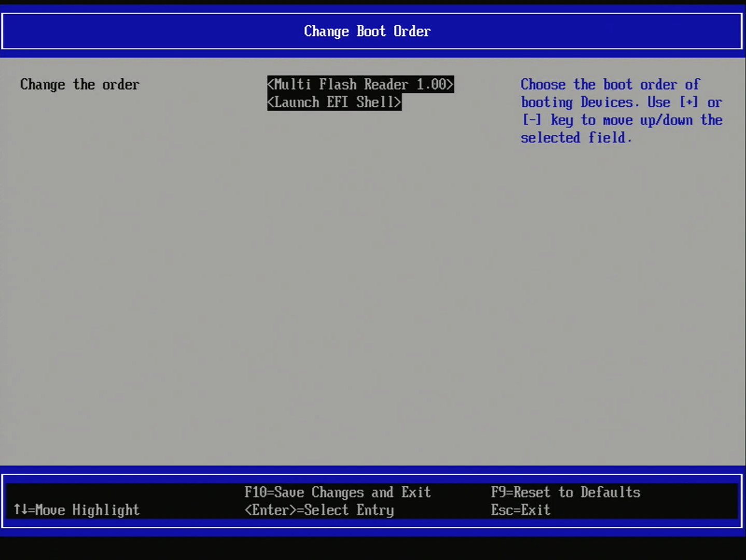The image size is (746, 560).
Task: Select the Launch EFI Shell boot entry
Action: 334,102
